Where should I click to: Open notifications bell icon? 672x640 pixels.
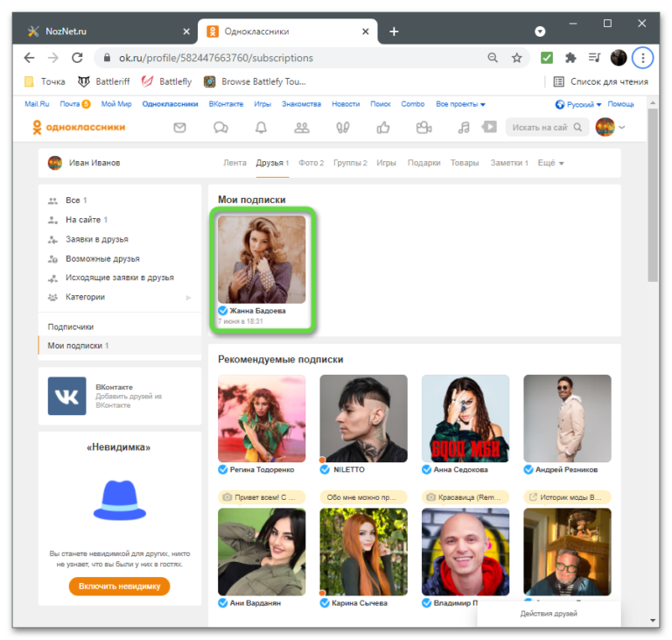tap(261, 128)
